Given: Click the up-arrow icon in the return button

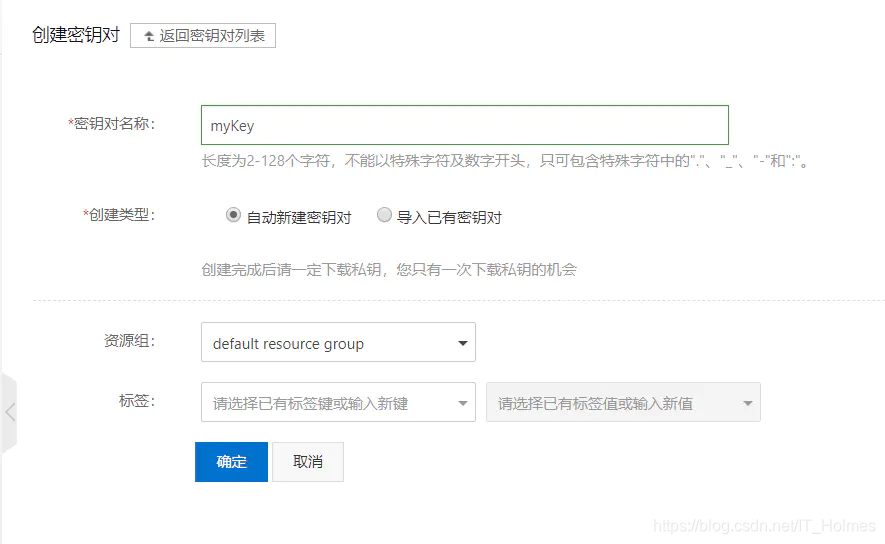Looking at the screenshot, I should (149, 36).
